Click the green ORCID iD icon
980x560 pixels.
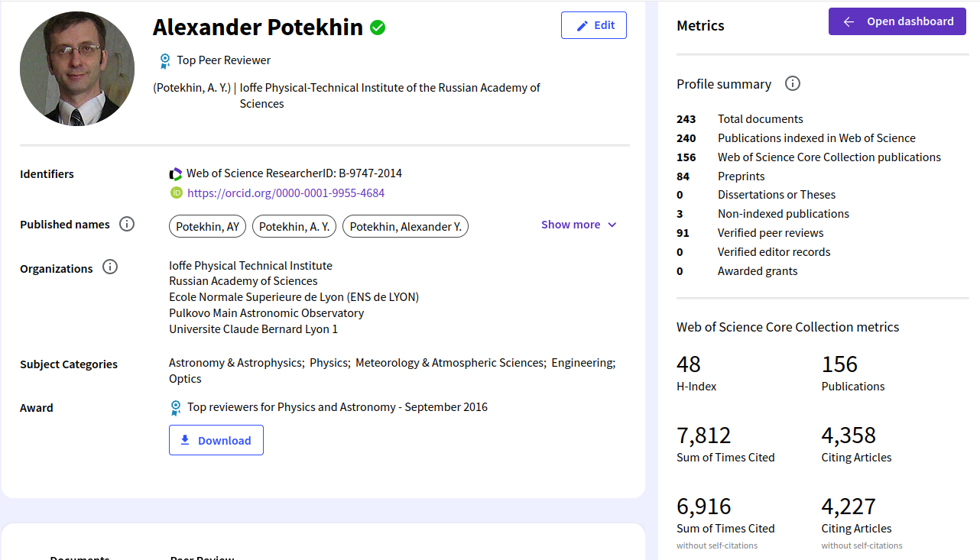point(177,193)
